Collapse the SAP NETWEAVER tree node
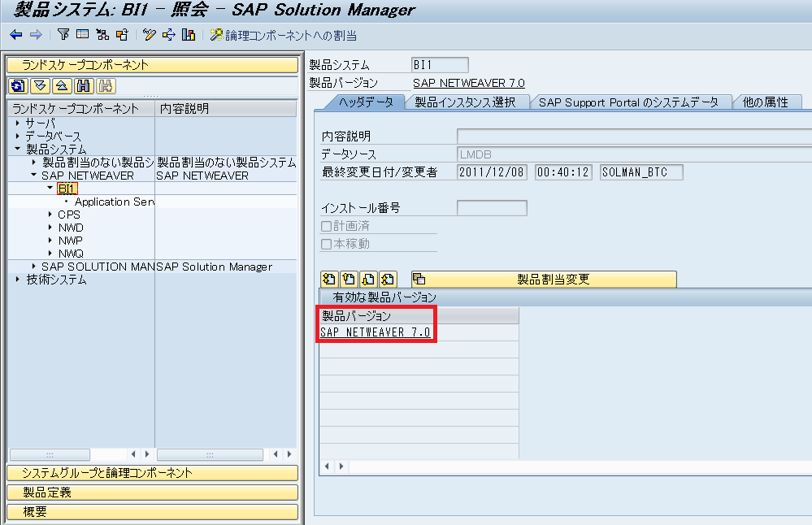This screenshot has height=525, width=812. point(33,175)
